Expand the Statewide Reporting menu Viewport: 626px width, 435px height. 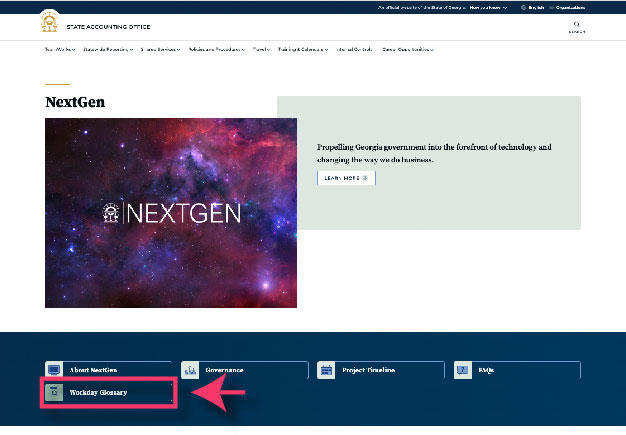pyautogui.click(x=108, y=49)
